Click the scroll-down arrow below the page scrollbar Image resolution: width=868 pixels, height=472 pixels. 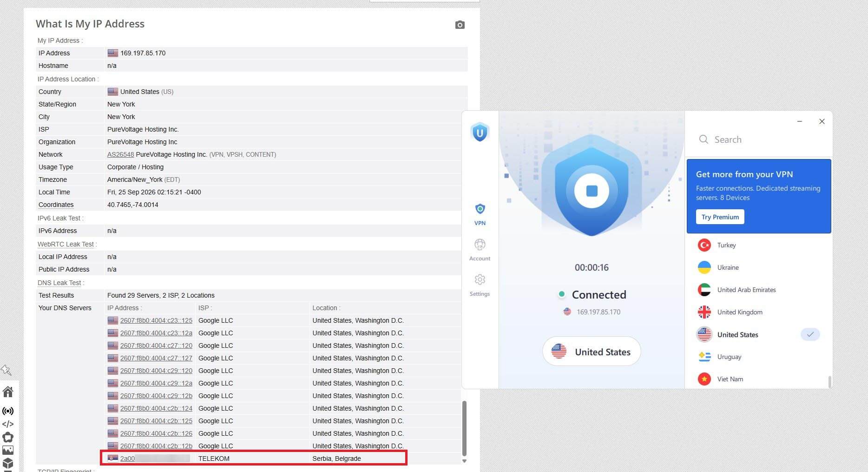point(464,461)
